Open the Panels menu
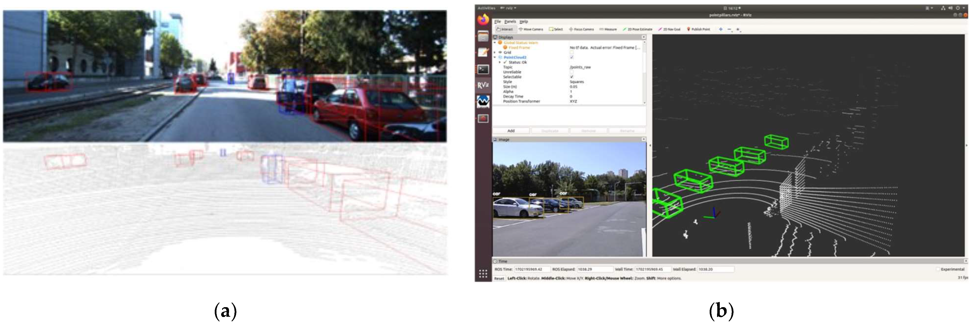Viewport: 980px width, 329px height. (510, 22)
